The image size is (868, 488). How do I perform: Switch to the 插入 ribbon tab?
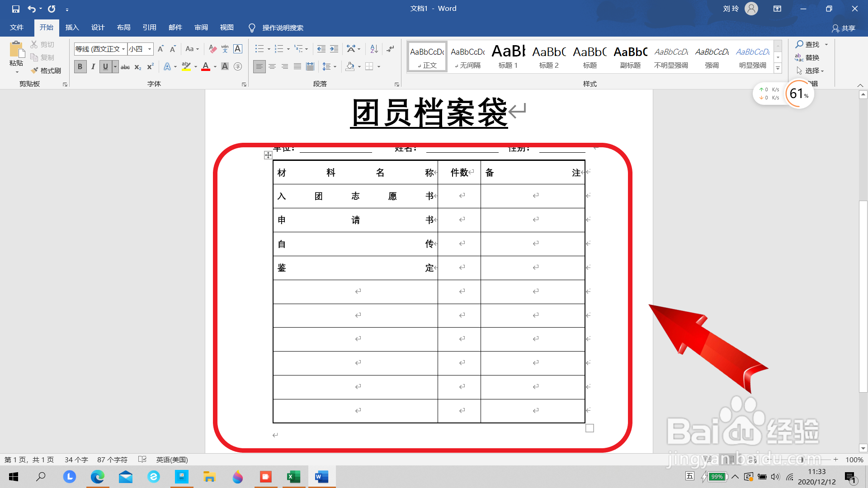point(72,28)
